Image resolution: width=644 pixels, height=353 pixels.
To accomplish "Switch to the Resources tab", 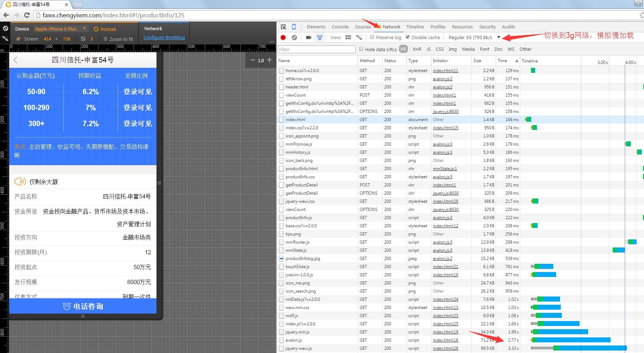I will [x=462, y=27].
